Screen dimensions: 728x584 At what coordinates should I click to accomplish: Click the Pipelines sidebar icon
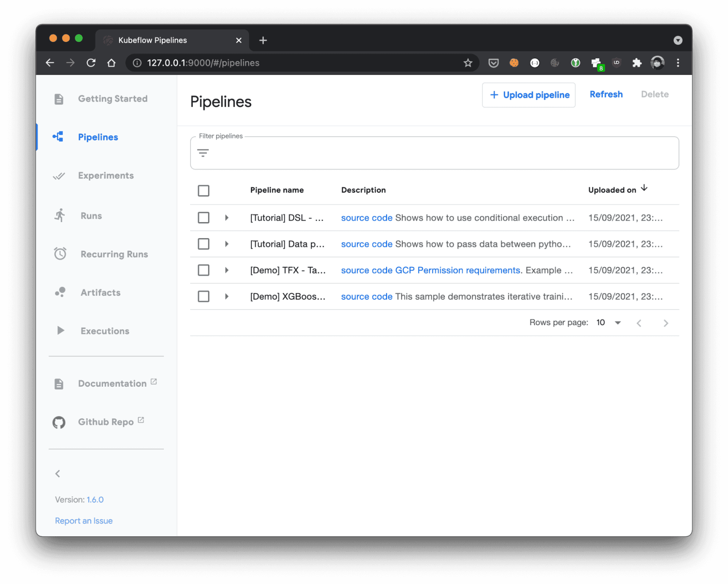coord(58,137)
